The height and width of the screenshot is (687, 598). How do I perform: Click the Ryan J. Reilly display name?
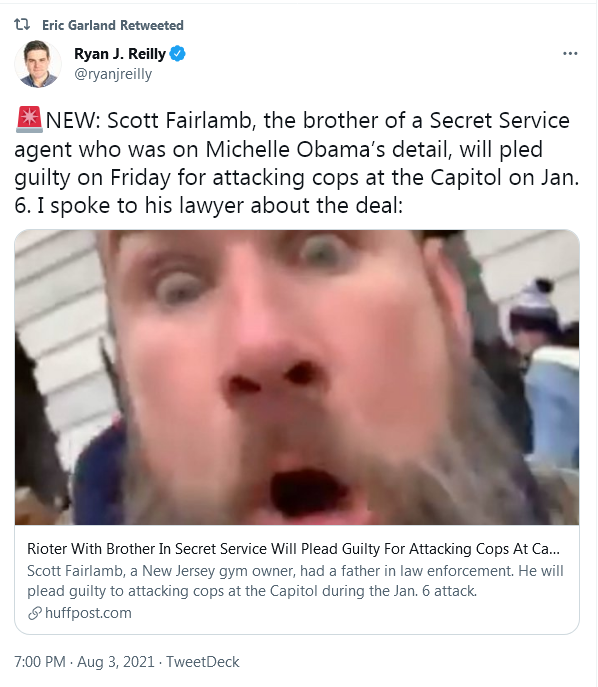(120, 54)
